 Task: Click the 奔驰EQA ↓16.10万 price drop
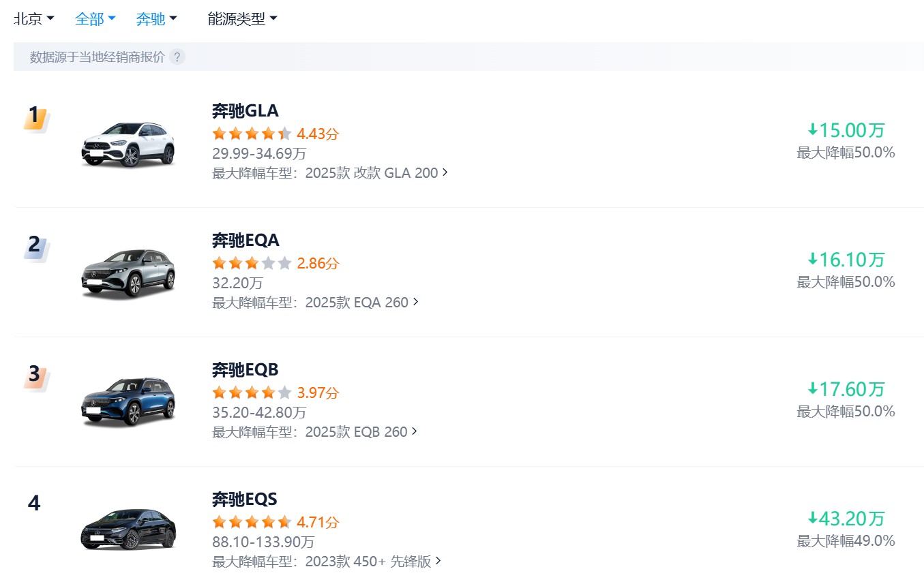coord(846,260)
